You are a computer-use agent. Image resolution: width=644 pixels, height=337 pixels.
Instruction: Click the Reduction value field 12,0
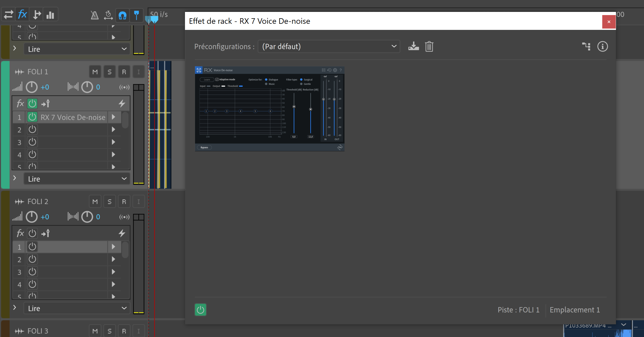click(x=311, y=137)
